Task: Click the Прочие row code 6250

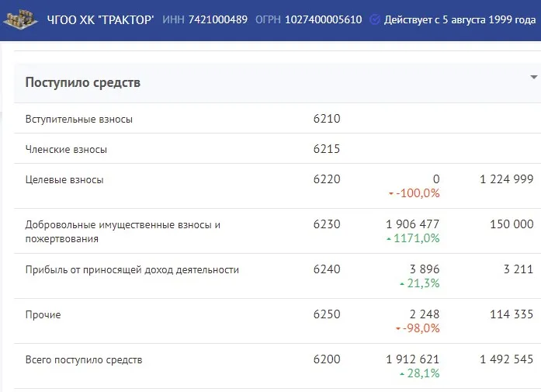Action: pos(327,314)
